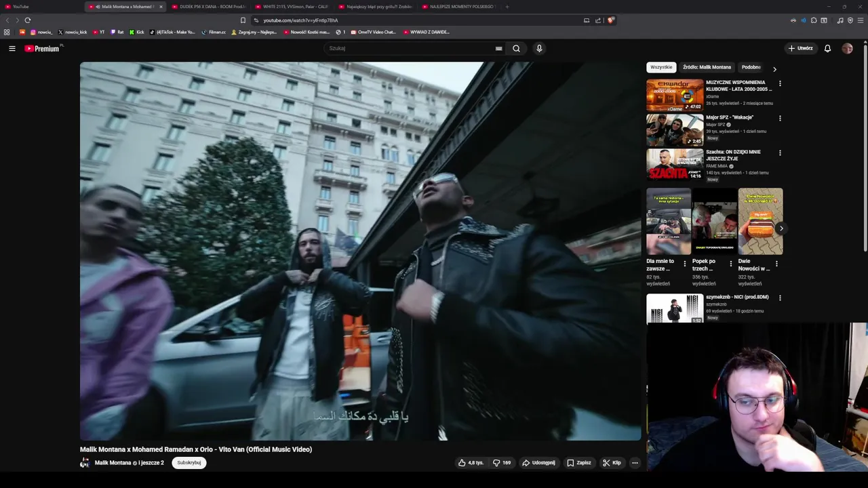Screen dimensions: 868x488
Task: Open the browser share icon in address bar
Action: (x=598, y=20)
